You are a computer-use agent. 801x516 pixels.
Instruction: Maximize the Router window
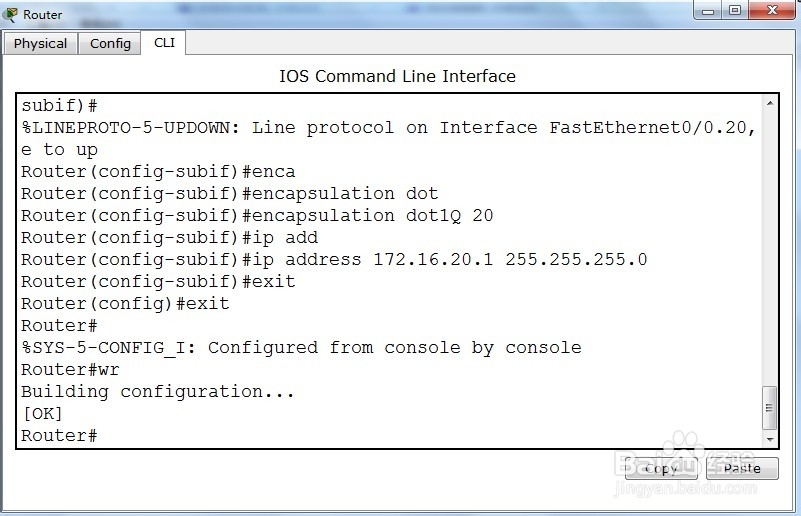(735, 10)
